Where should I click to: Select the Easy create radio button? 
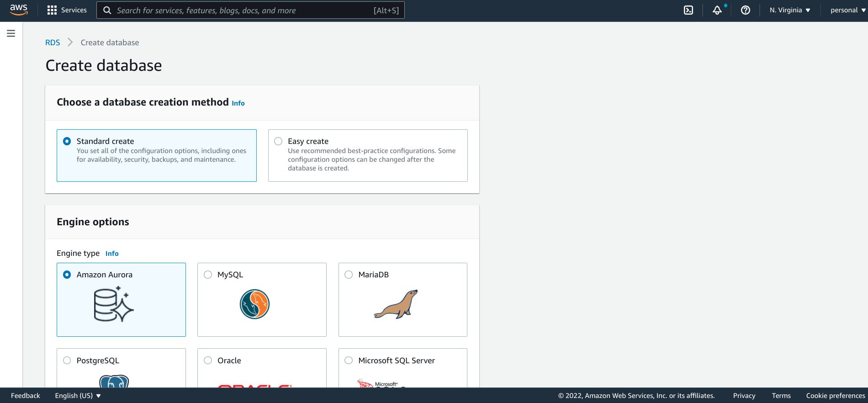pyautogui.click(x=278, y=141)
